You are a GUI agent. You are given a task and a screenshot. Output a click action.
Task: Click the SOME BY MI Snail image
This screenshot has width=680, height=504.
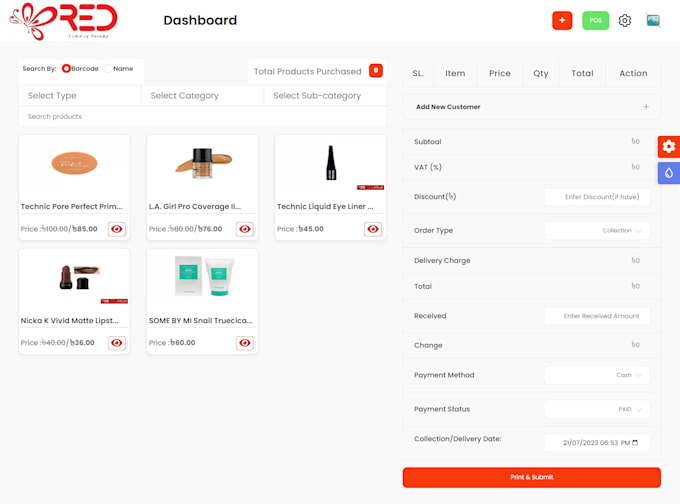[204, 276]
